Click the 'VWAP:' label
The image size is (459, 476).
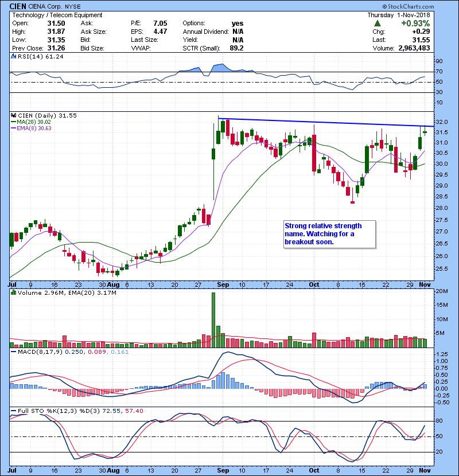pos(141,48)
